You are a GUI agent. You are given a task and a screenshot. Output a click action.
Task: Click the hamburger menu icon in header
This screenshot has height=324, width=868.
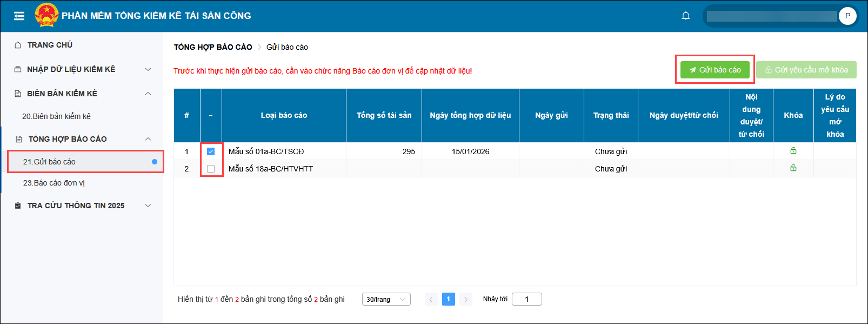(x=19, y=16)
